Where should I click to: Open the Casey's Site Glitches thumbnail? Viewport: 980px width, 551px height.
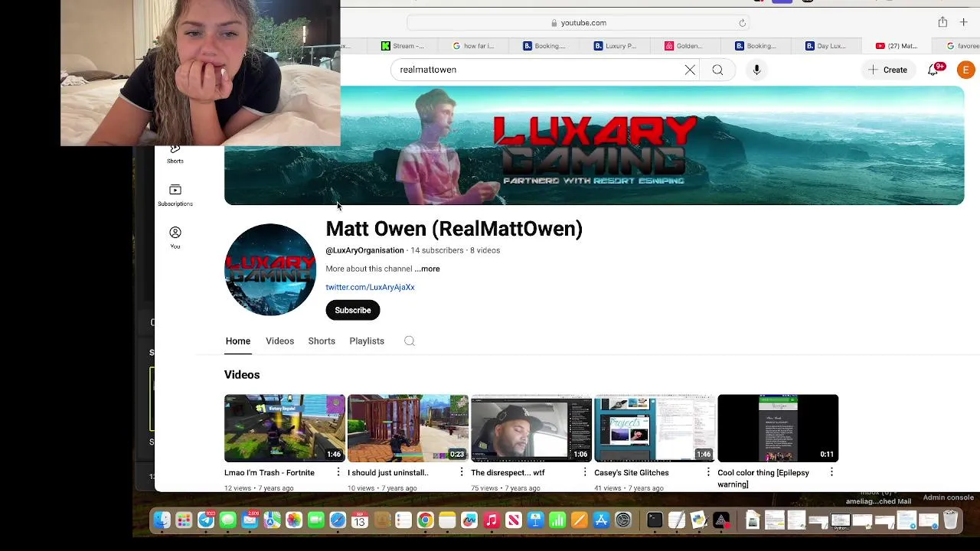655,429
